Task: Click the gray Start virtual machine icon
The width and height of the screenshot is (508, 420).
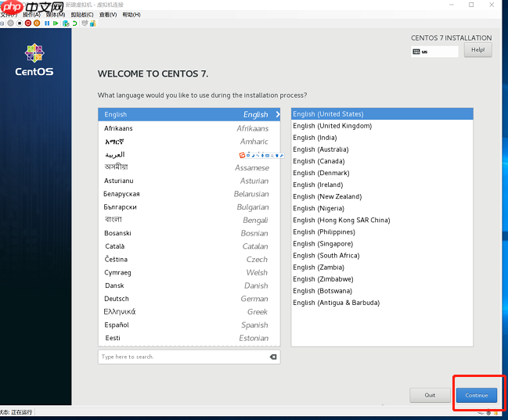Action: (11, 23)
